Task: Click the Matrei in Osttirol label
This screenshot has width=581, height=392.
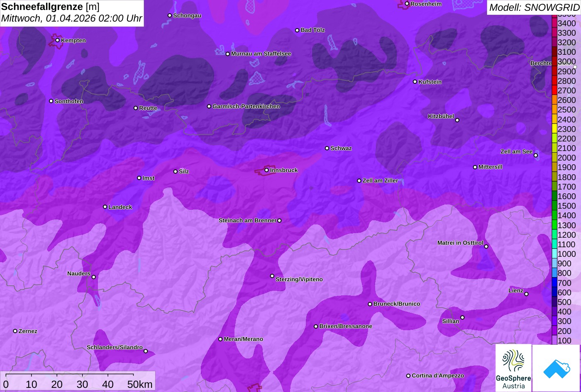Action: pos(460,243)
